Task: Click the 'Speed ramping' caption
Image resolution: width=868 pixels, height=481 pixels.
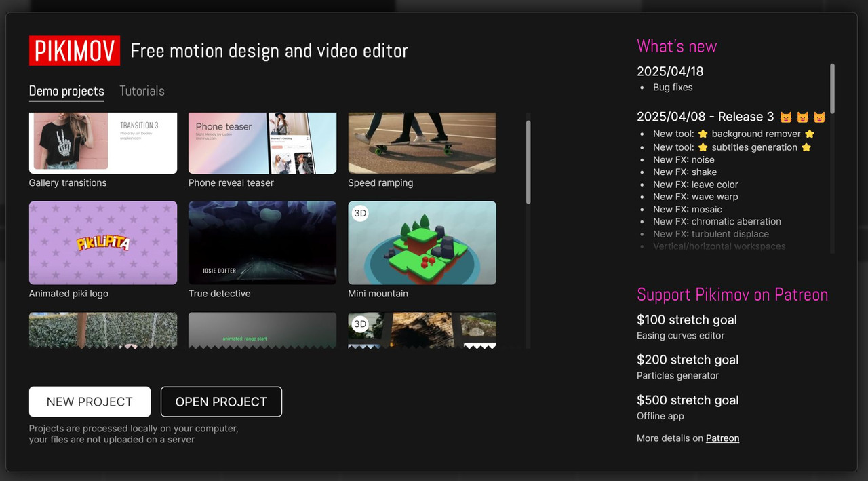Action: click(380, 183)
